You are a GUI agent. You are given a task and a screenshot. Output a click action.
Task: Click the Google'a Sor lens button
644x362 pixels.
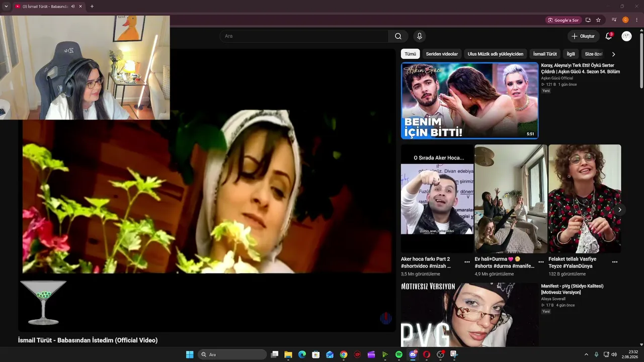(x=563, y=20)
